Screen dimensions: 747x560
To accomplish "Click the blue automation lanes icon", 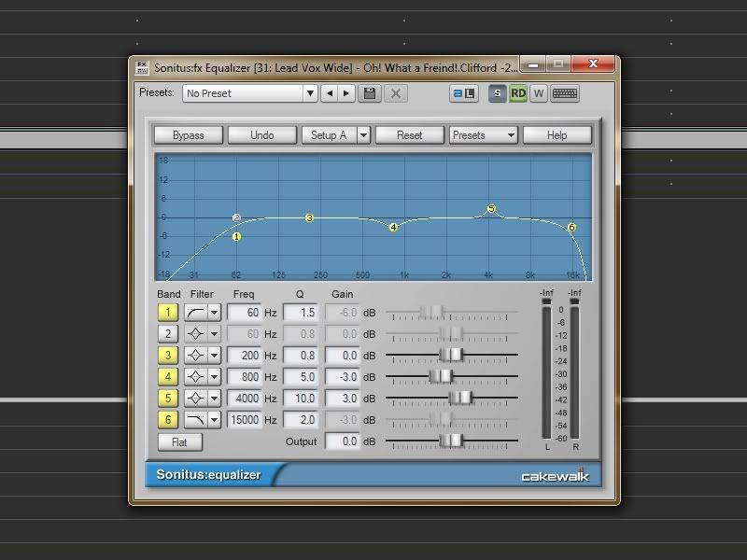I will pos(464,93).
